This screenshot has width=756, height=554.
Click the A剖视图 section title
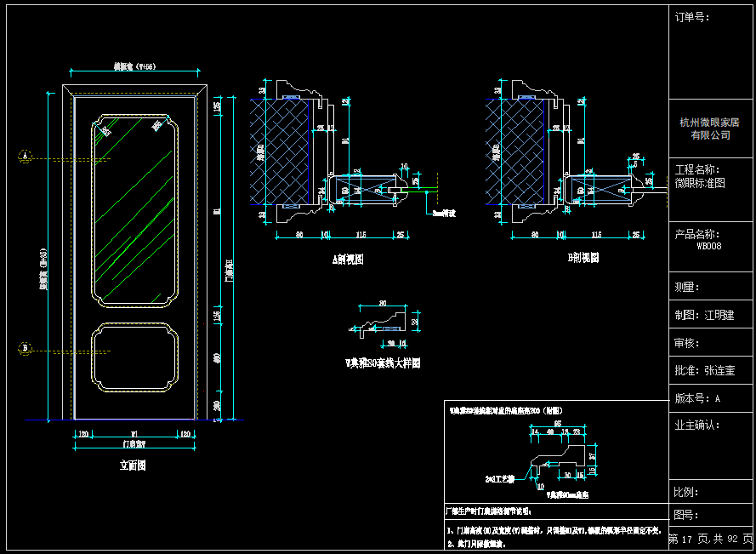coord(348,260)
